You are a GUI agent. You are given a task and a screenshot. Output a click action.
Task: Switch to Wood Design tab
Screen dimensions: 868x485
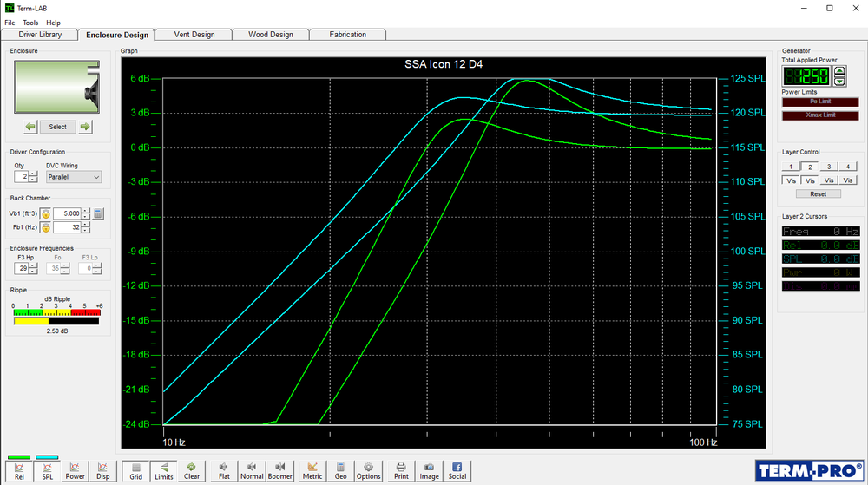(x=271, y=35)
